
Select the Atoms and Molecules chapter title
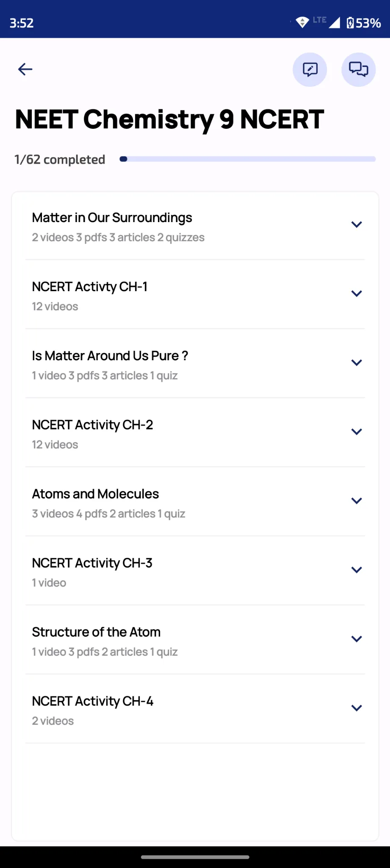[x=96, y=494]
